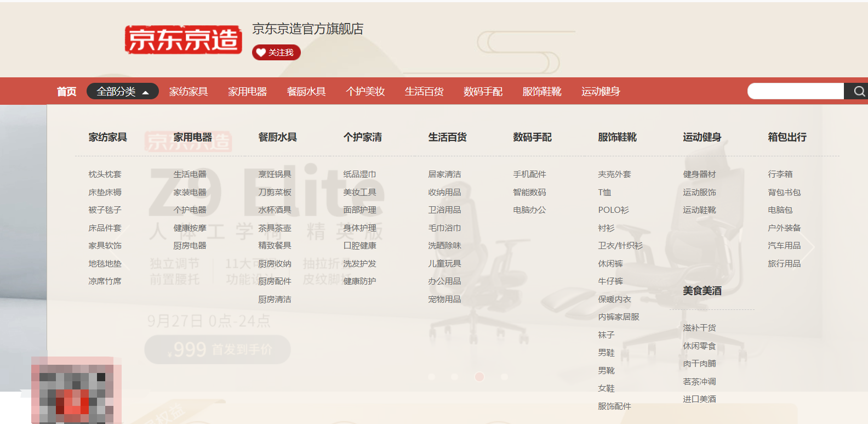Open the 箱包出行 category heading
The image size is (868, 424).
[787, 137]
